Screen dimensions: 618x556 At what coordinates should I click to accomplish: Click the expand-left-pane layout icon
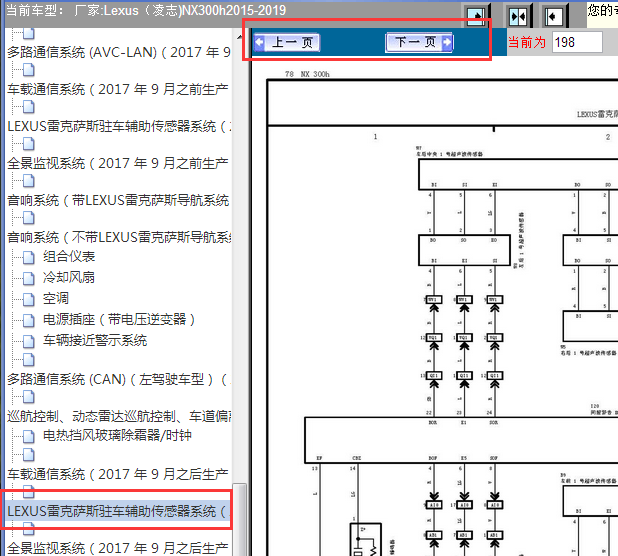click(x=478, y=16)
